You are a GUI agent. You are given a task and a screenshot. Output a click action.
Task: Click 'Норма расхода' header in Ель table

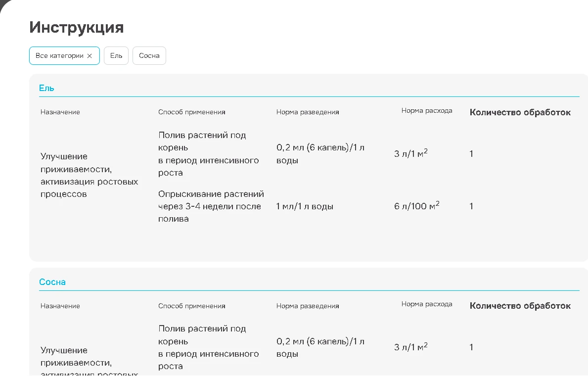coord(427,111)
